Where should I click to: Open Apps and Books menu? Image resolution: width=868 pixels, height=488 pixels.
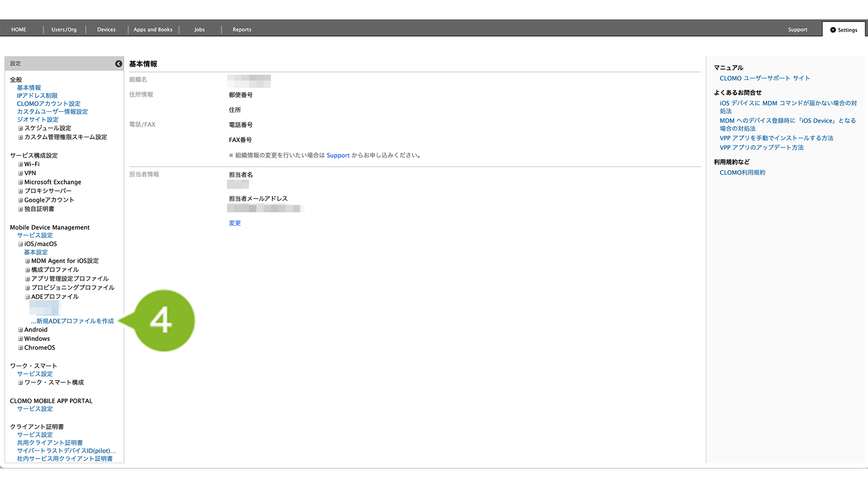153,30
